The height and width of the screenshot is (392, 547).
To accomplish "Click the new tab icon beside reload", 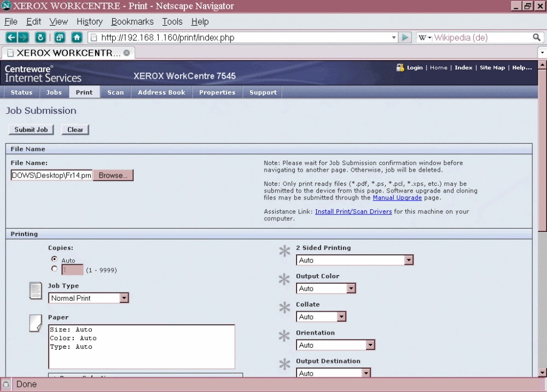I will coord(59,38).
